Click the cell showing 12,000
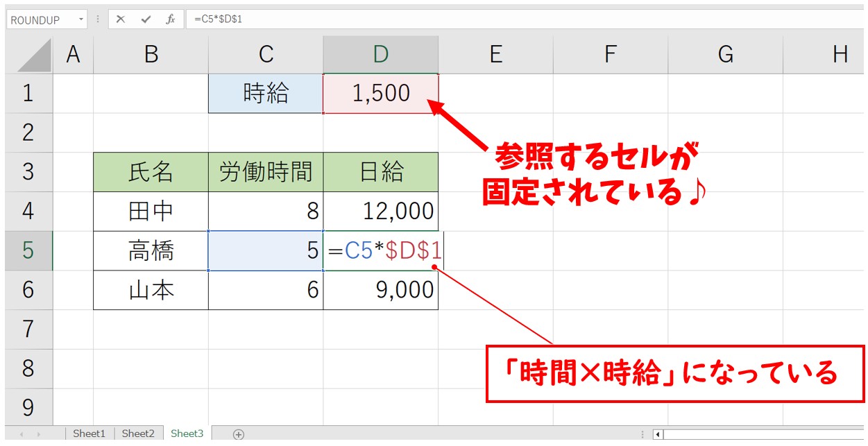Screen dimensions: 868x446 coord(380,212)
